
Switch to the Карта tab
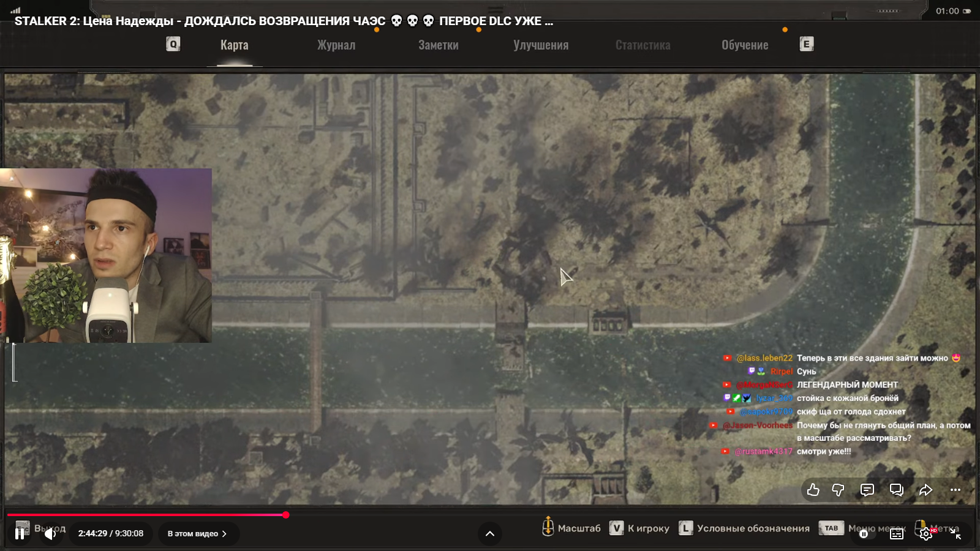[x=235, y=45]
